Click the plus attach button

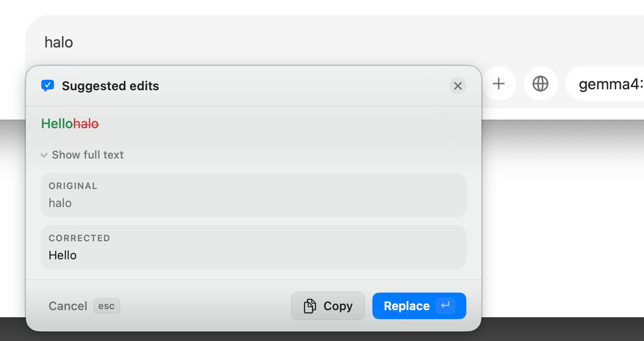pos(498,84)
